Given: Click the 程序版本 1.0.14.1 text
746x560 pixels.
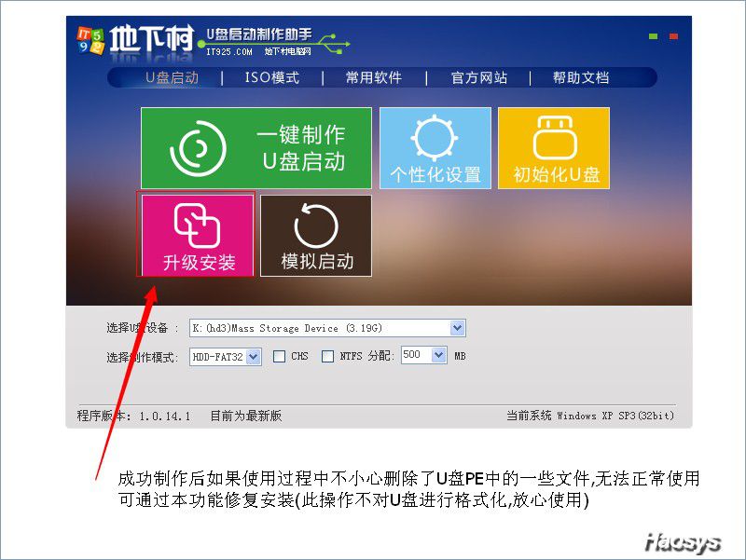Looking at the screenshot, I should (133, 416).
